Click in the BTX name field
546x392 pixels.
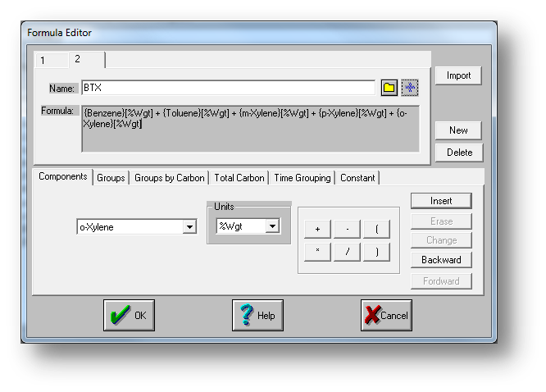(228, 88)
